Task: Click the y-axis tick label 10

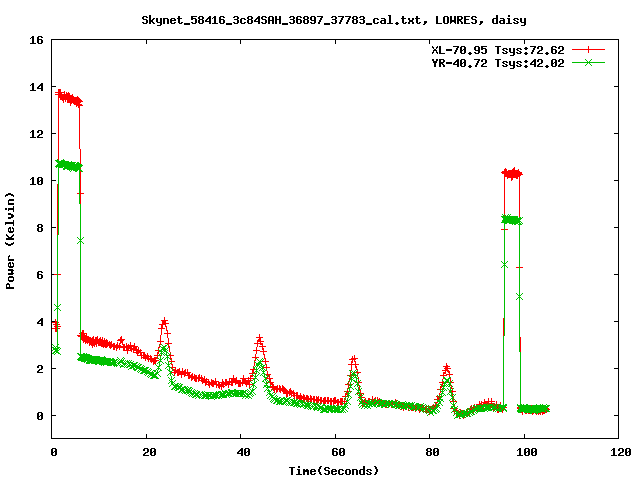Action: click(x=36, y=181)
